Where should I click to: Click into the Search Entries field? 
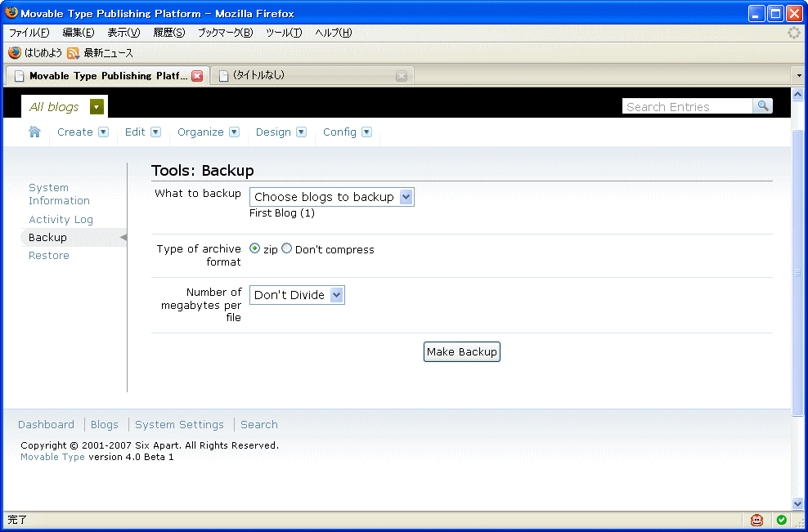tap(688, 106)
